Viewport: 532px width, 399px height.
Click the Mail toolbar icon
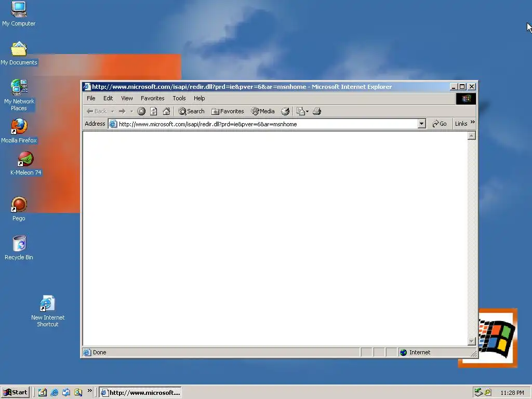click(300, 111)
